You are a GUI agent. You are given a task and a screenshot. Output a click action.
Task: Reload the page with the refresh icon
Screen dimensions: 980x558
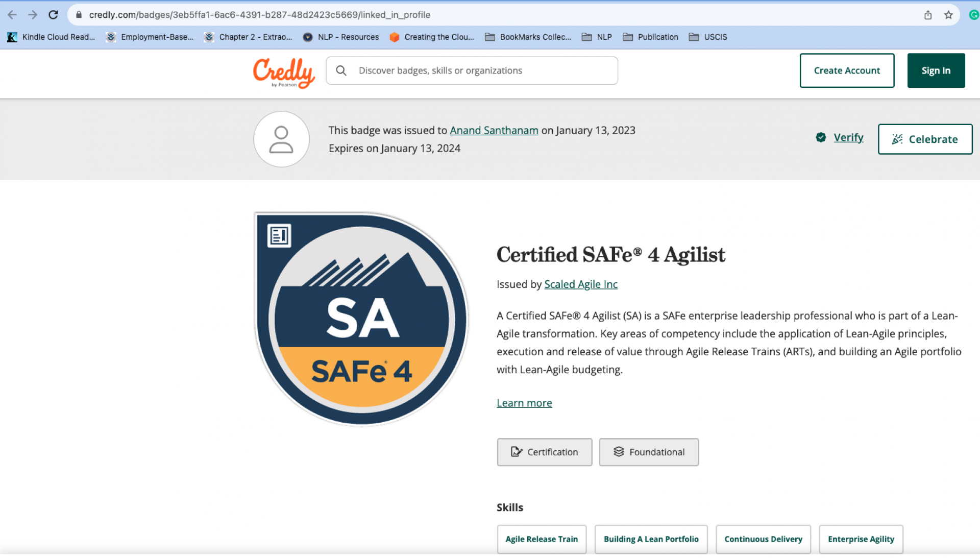click(x=53, y=15)
